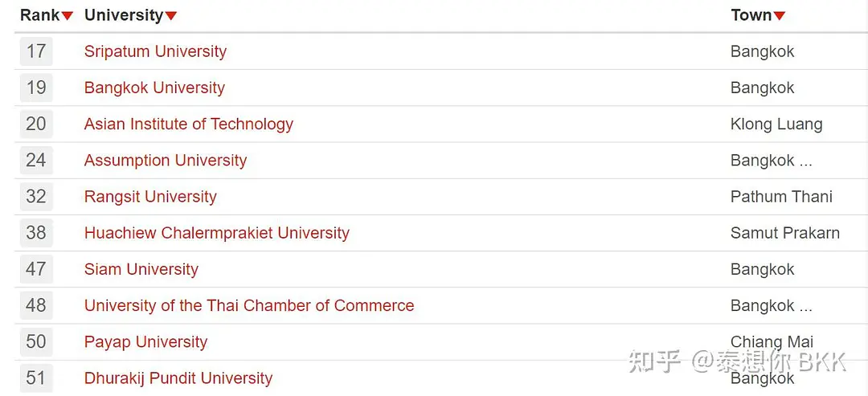Click the rank 17 badge
Image resolution: width=868 pixels, height=396 pixels.
[x=36, y=51]
